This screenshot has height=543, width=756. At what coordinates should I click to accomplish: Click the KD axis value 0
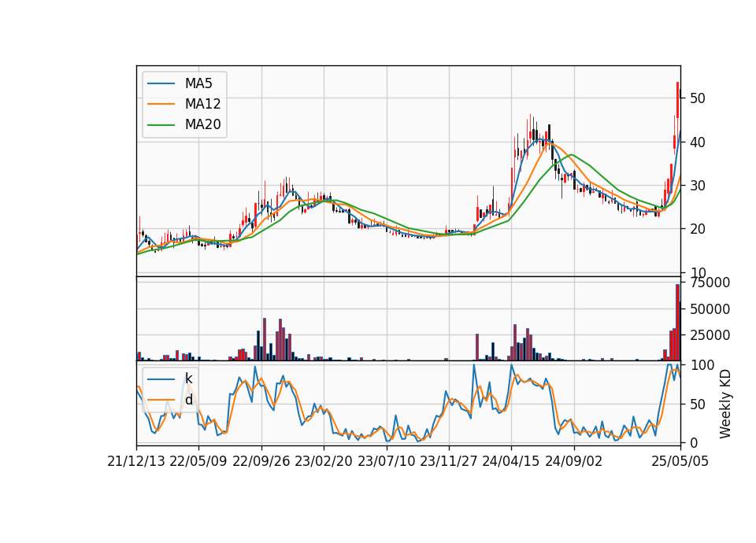[x=694, y=443]
